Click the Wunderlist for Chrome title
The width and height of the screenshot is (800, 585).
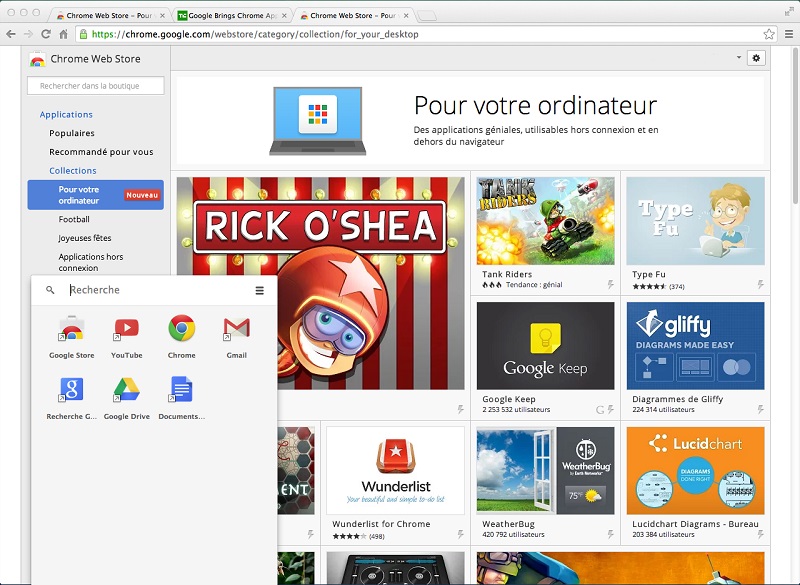(x=381, y=524)
